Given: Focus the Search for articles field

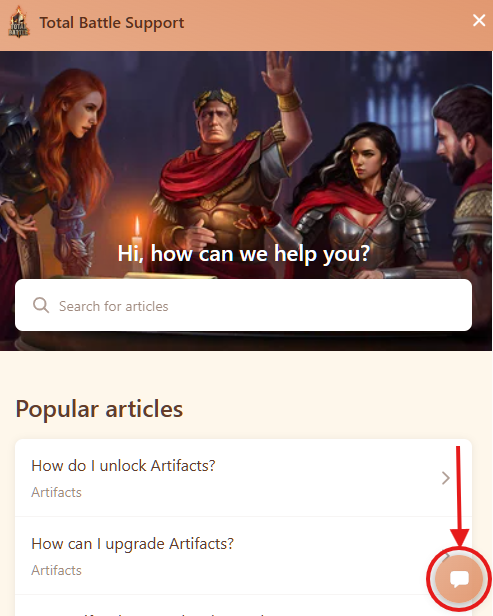Looking at the screenshot, I should tap(243, 305).
